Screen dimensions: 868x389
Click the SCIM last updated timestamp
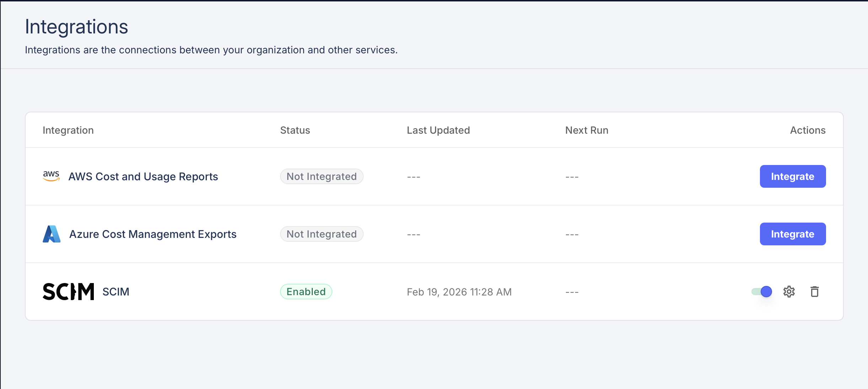coord(459,292)
